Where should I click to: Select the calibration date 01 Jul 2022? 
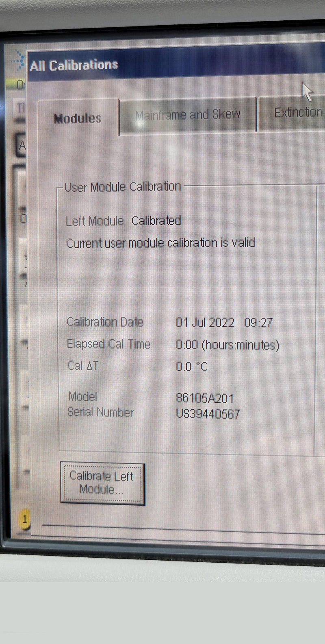(x=205, y=323)
